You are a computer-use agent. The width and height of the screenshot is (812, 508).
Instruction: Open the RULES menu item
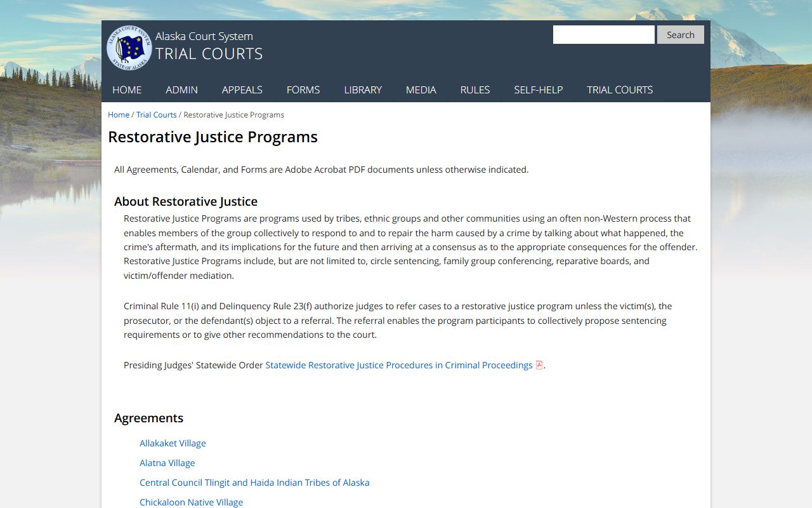click(x=475, y=90)
